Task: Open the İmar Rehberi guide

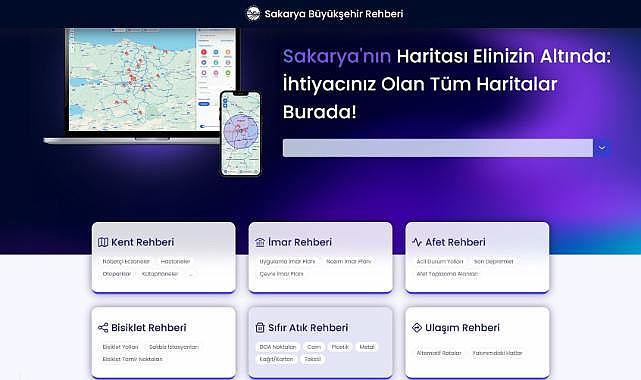Action: (x=320, y=257)
